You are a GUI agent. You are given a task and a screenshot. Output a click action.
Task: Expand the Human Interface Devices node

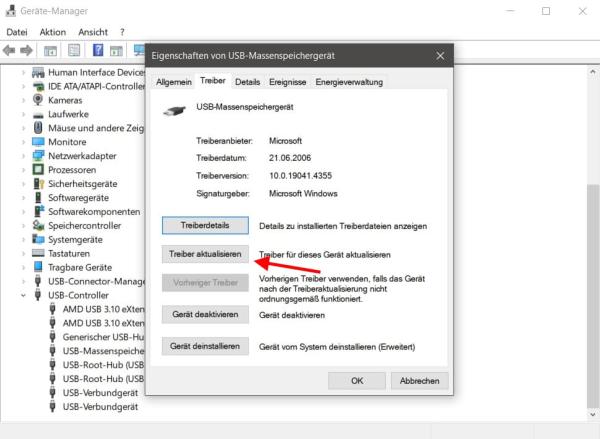(x=24, y=72)
